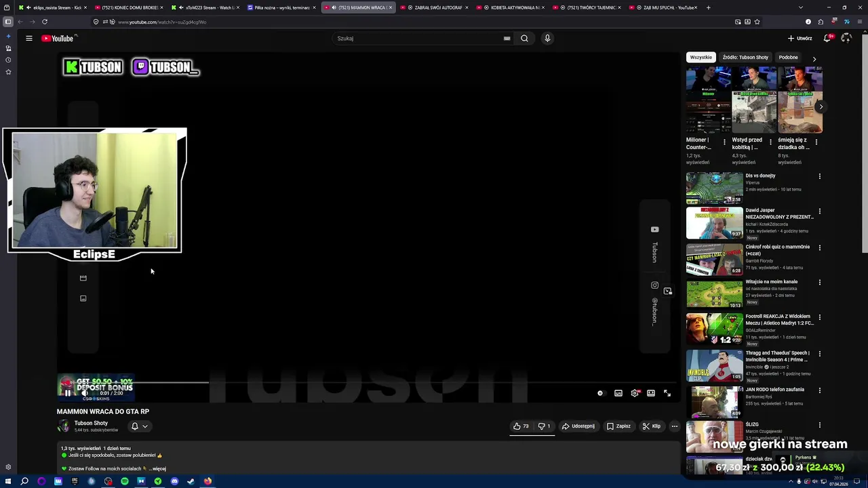Open the Tubson Shoty channel name link
Screen dimensions: 868x488
91,423
